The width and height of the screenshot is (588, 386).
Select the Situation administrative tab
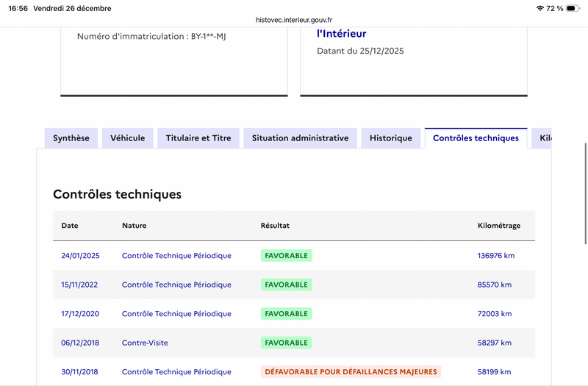(300, 138)
